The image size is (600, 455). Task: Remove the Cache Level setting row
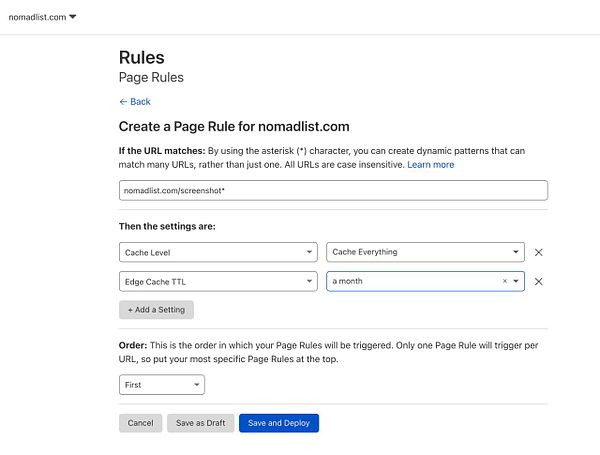click(538, 252)
